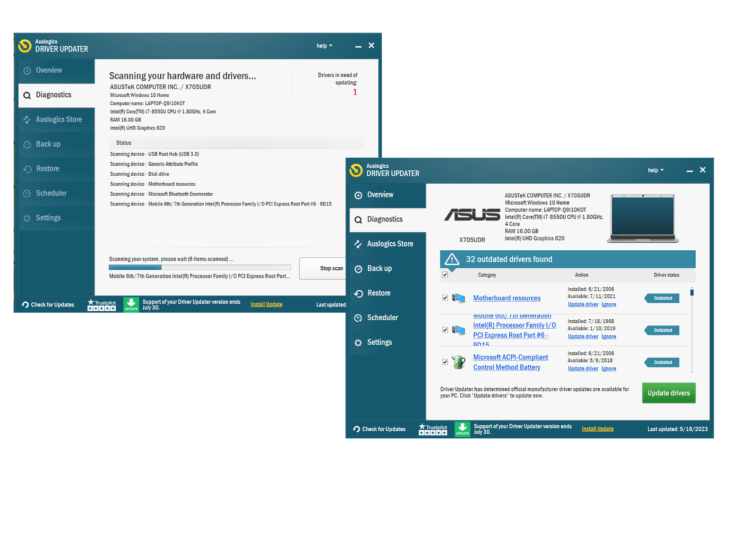Click the warning triangle icon beside outdated drivers

pyautogui.click(x=452, y=259)
